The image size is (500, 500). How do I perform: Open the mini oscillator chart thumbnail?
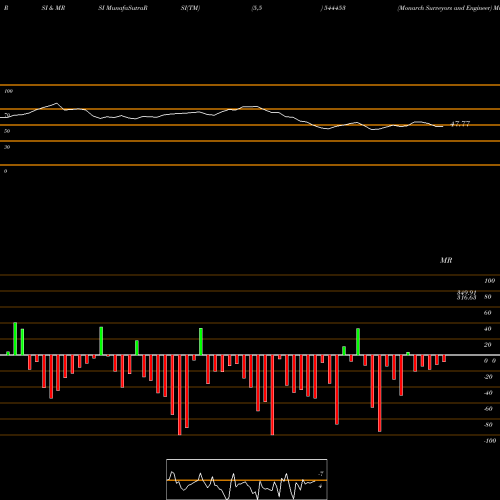247,479
